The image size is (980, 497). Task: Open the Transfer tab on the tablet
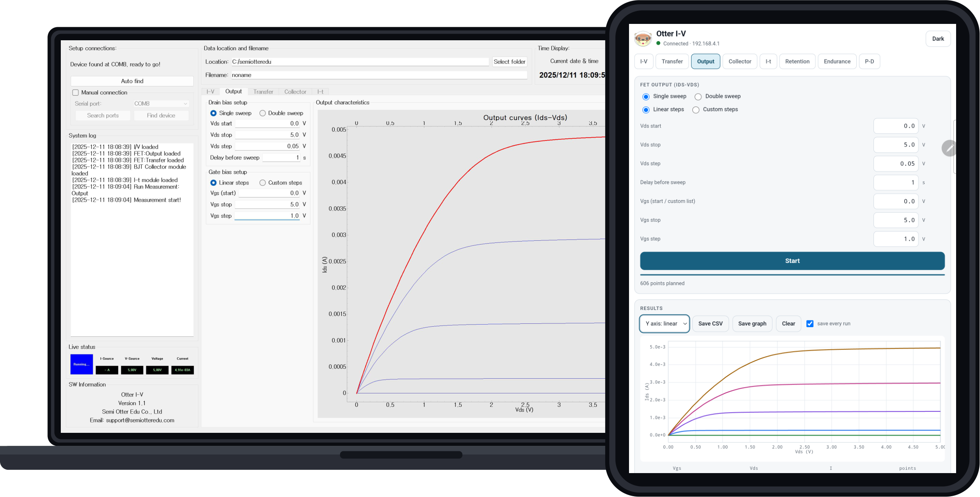(672, 62)
